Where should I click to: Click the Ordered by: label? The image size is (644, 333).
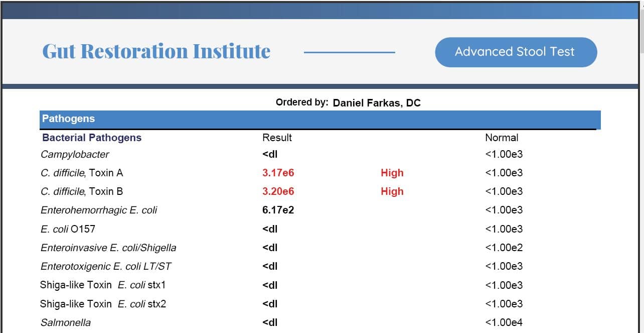pyautogui.click(x=302, y=102)
